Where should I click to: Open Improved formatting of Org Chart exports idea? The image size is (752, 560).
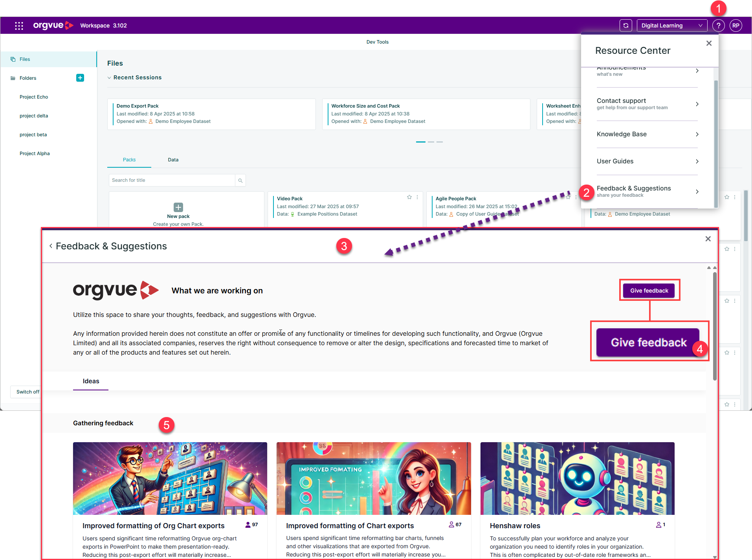153,526
